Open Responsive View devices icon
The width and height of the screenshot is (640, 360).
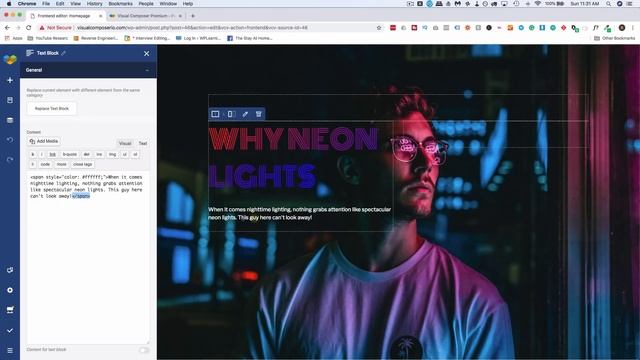click(x=10, y=270)
